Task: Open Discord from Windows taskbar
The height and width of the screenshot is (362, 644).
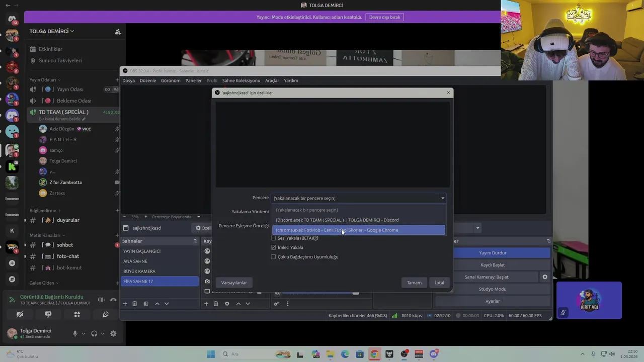Action: pyautogui.click(x=434, y=354)
